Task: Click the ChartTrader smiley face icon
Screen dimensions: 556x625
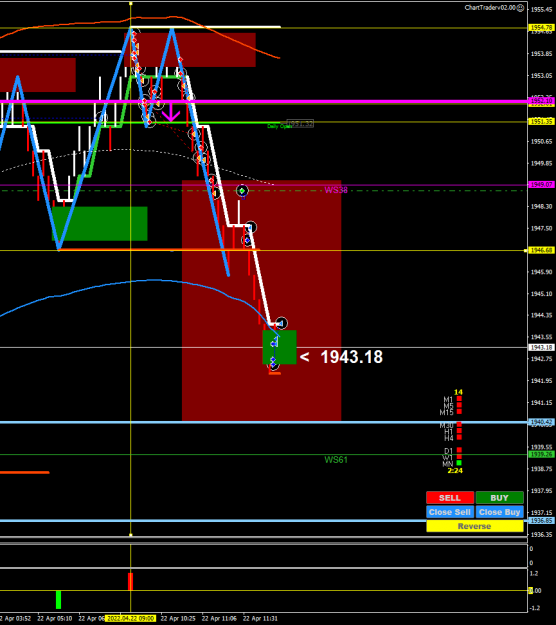Action: (521, 8)
